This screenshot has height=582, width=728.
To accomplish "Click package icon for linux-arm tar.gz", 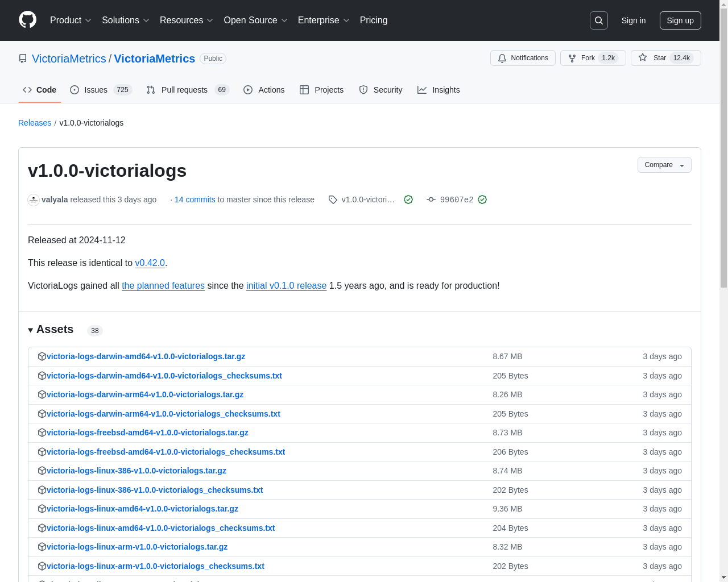I will [x=42, y=547].
